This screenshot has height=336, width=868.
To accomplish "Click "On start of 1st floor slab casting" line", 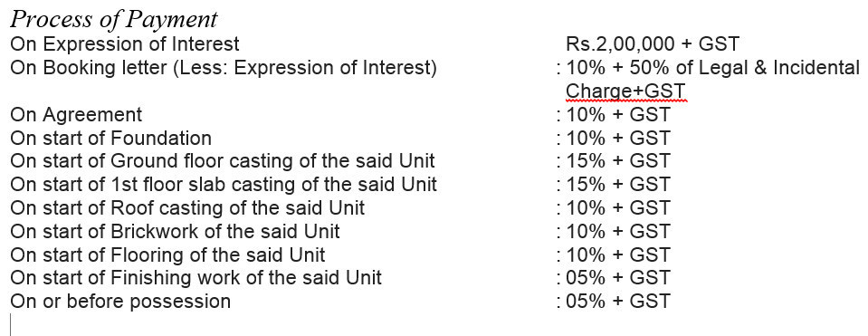I will [224, 185].
